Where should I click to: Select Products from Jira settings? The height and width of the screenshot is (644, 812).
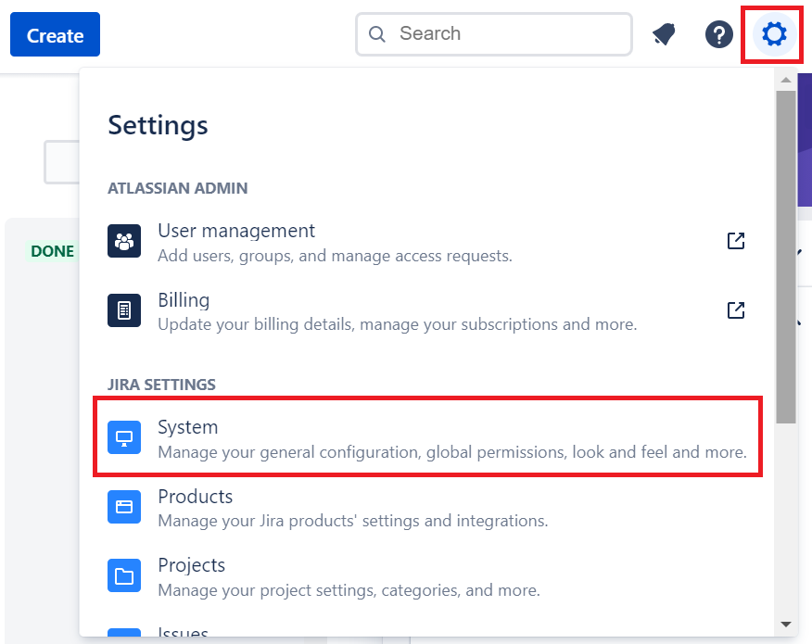point(195,497)
